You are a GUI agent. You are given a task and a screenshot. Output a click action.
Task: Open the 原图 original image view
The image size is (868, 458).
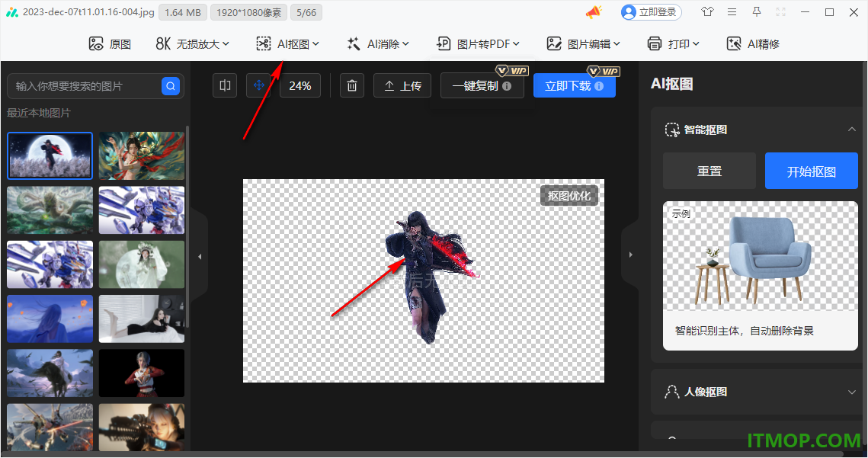(110, 43)
